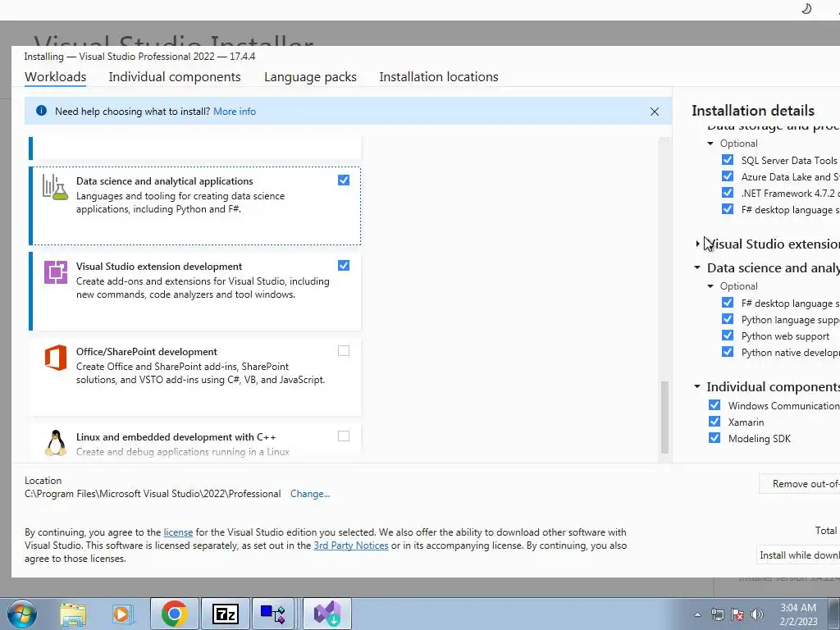This screenshot has width=840, height=630.
Task: Uncheck Windows Communication component
Action: [x=714, y=405]
